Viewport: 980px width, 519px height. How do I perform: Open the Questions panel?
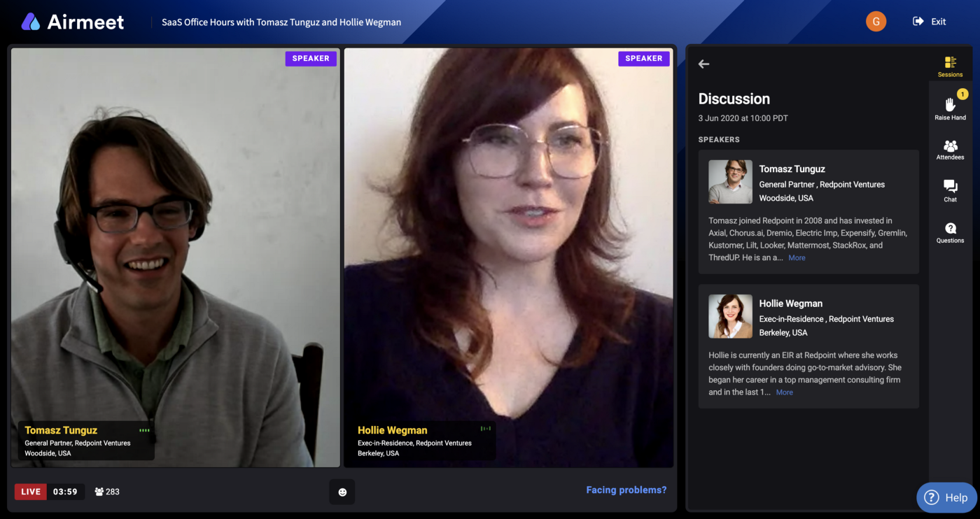click(x=950, y=233)
